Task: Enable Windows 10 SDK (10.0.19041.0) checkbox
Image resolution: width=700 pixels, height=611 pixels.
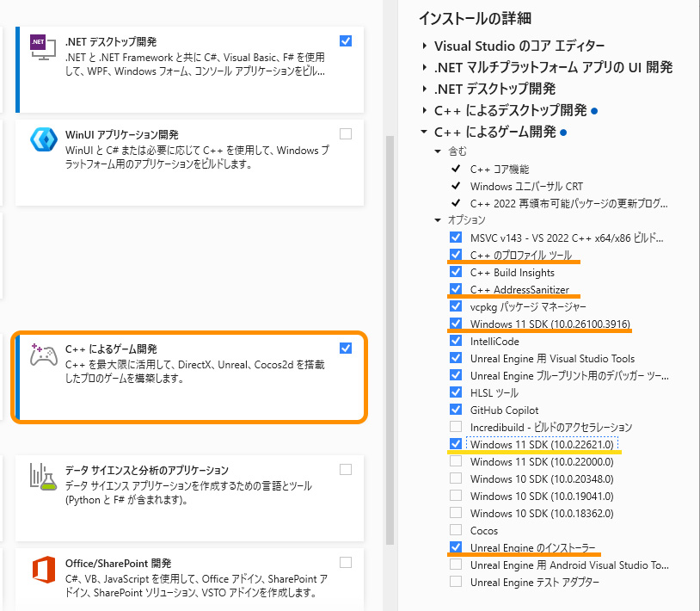Action: (x=456, y=496)
